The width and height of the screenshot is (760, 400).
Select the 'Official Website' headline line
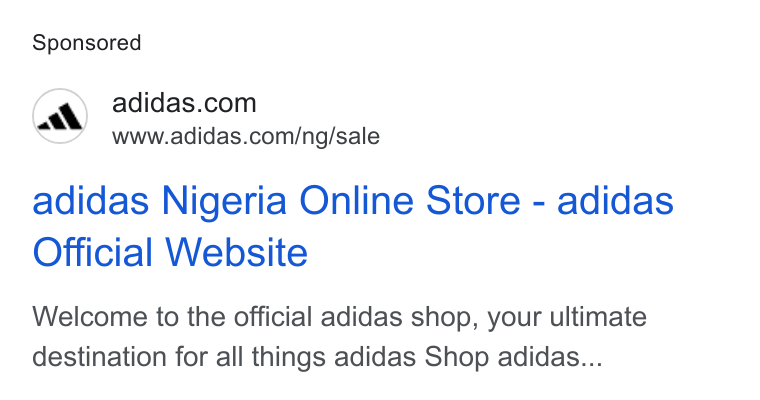[x=170, y=252]
